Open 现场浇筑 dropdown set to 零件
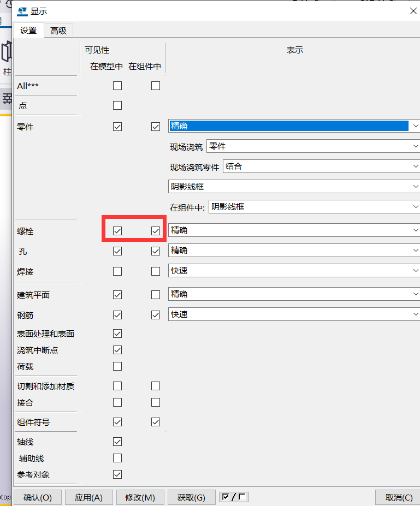This screenshot has width=420, height=506. 313,146
